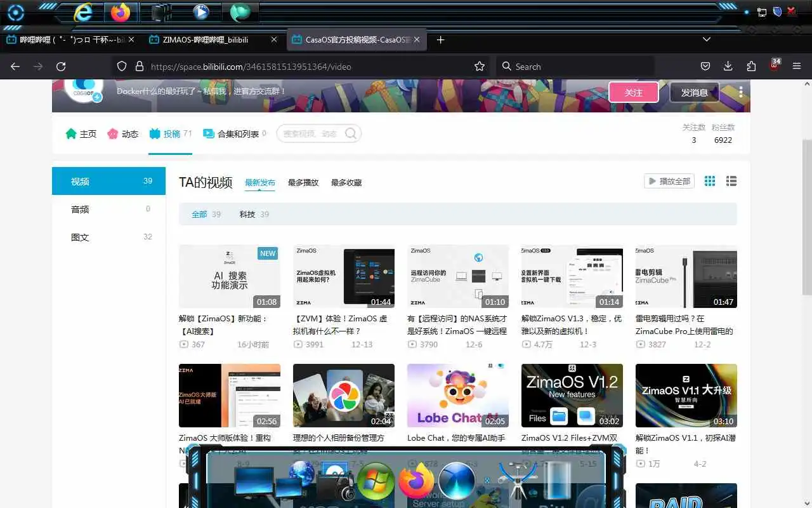
Task: Click the site security padlock icon
Action: [x=140, y=66]
